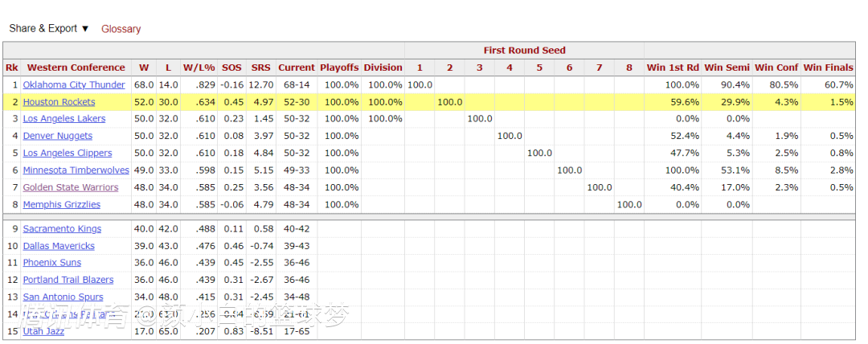Sort by Division column header
Viewport: 868px width, 344px height.
(x=383, y=68)
